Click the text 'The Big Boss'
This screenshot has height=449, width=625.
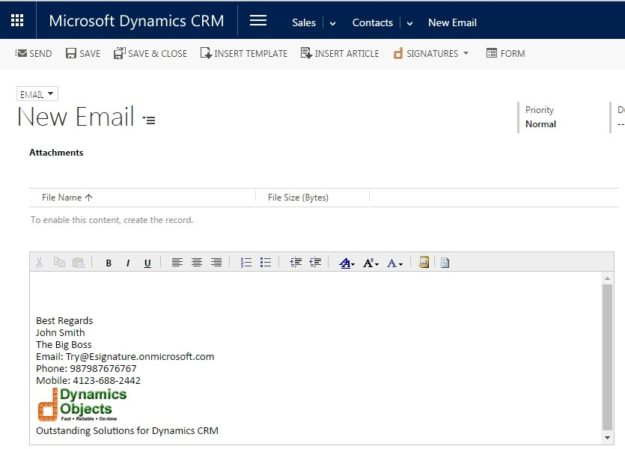coord(64,345)
